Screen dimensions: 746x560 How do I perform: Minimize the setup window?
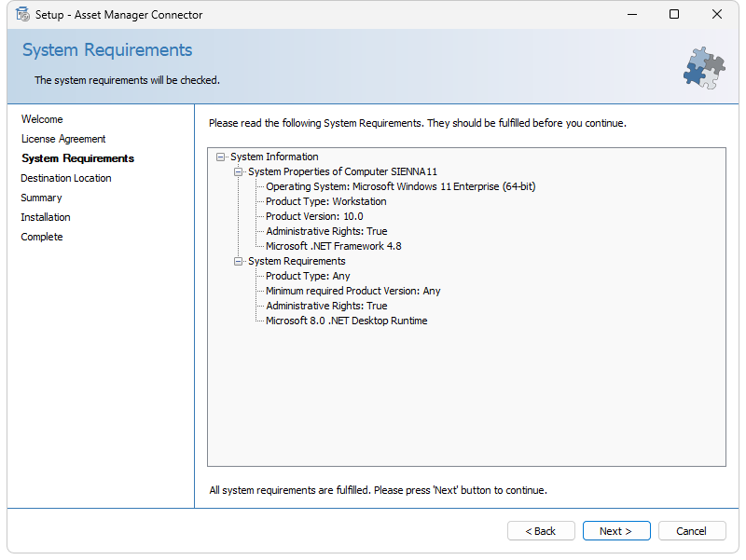632,14
